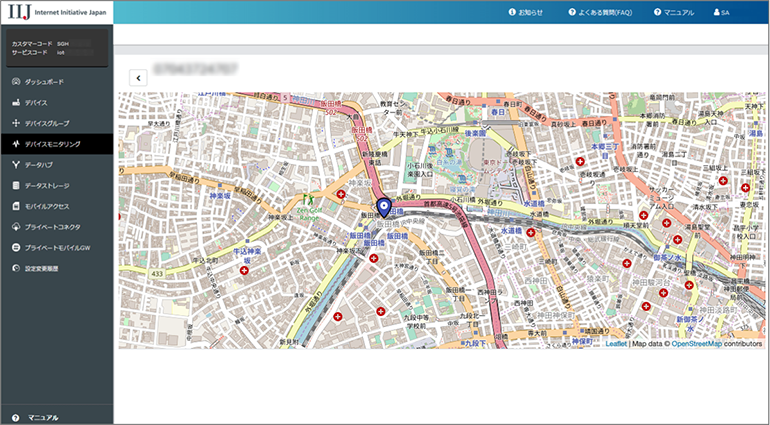Open デバイス menu item
Image resolution: width=770 pixels, height=425 pixels.
56,103
